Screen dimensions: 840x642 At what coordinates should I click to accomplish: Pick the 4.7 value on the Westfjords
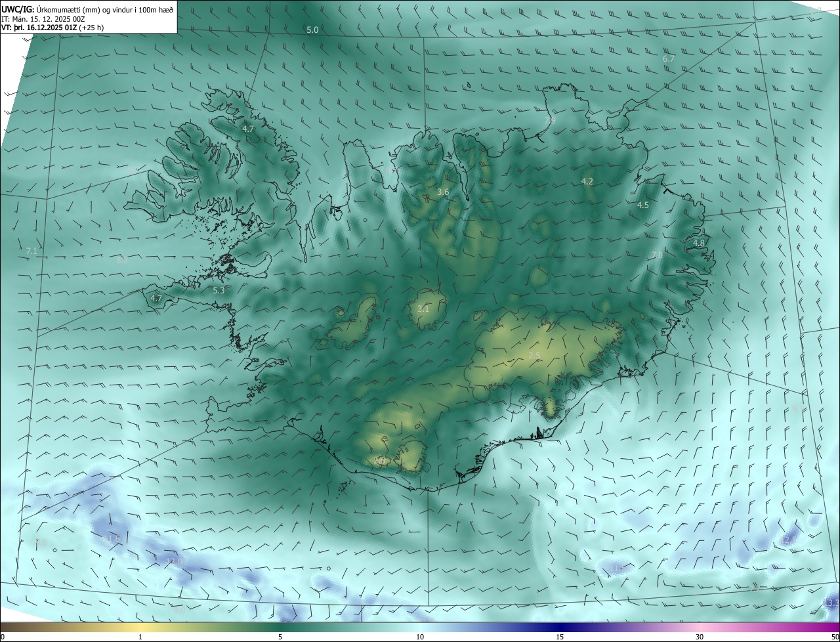click(248, 129)
